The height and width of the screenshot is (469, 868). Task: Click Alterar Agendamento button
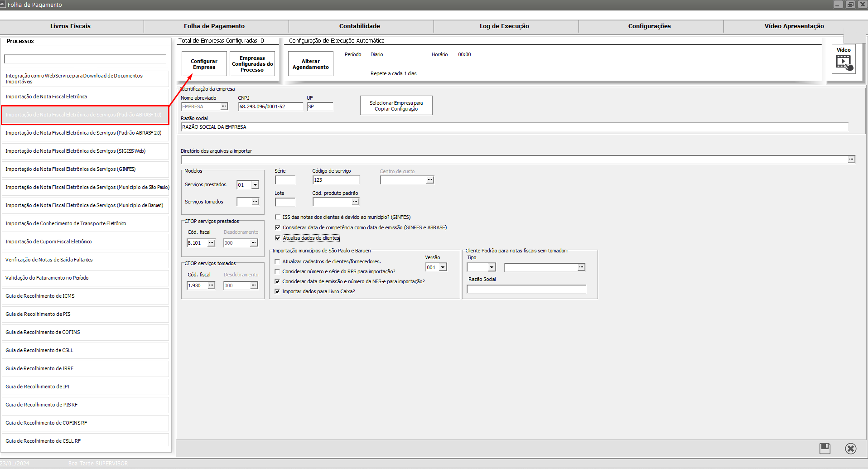311,64
